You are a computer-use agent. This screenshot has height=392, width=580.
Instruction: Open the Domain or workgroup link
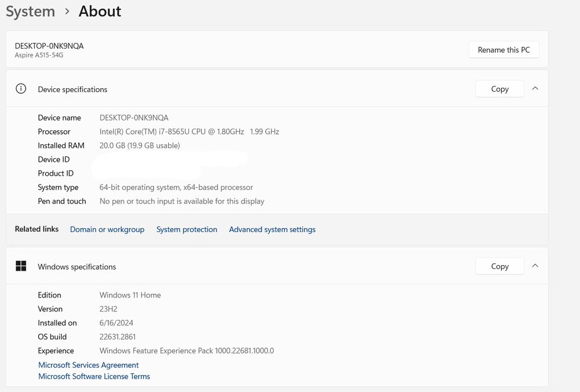pyautogui.click(x=107, y=230)
